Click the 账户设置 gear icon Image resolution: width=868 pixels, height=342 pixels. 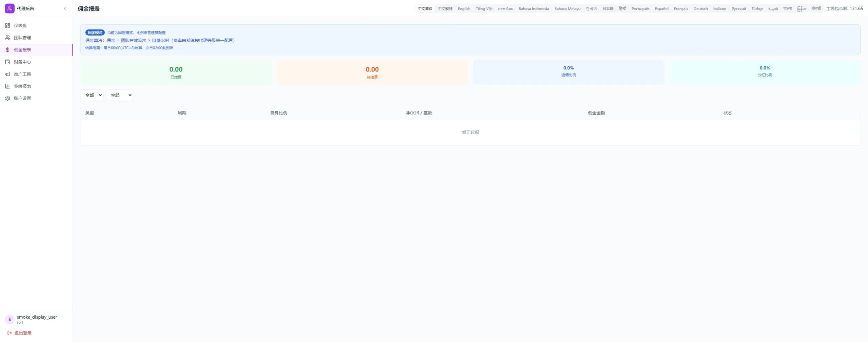click(x=7, y=99)
